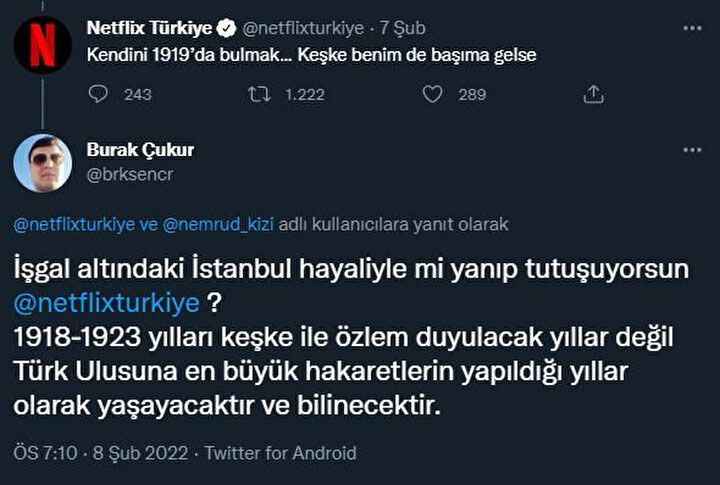The height and width of the screenshot is (485, 720).
Task: Click the retweet icon on Netflix tweet
Action: [x=260, y=94]
